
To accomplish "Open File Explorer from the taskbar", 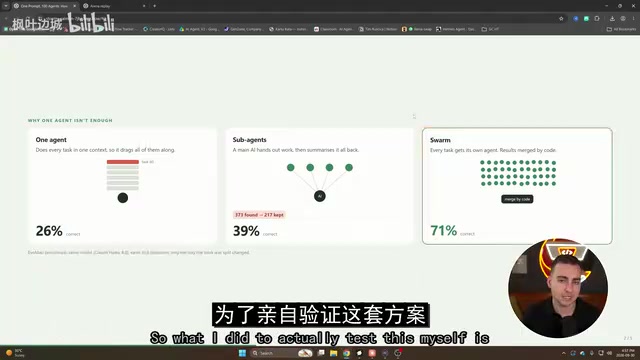I will 333,353.
